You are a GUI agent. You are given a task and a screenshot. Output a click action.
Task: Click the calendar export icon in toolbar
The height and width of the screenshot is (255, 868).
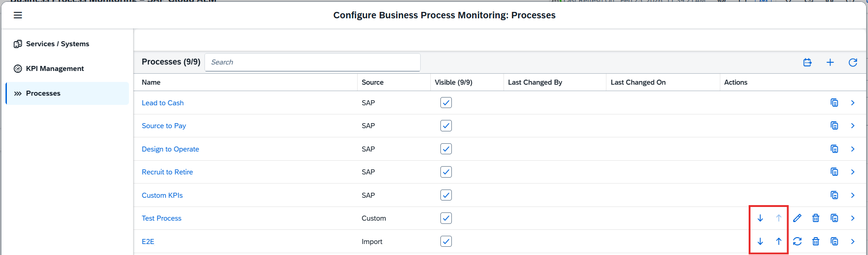[807, 62]
